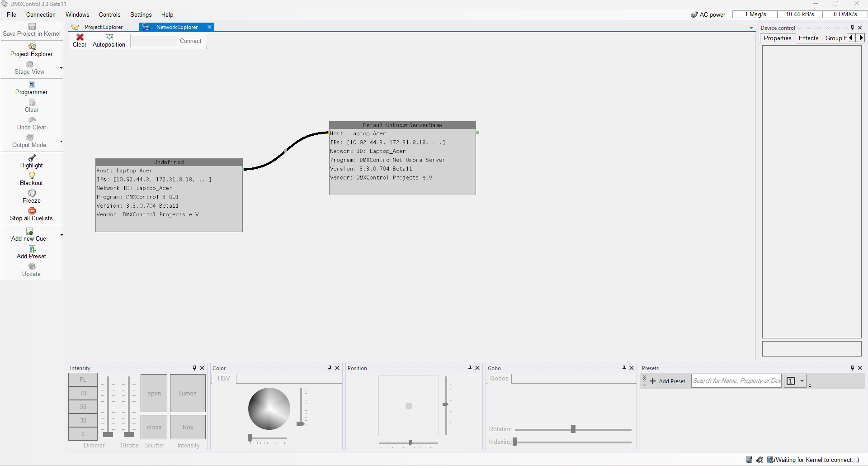Screen dimensions: 868x466
Task: Trigger the Blackout lightbulb icon
Action: pyautogui.click(x=32, y=176)
